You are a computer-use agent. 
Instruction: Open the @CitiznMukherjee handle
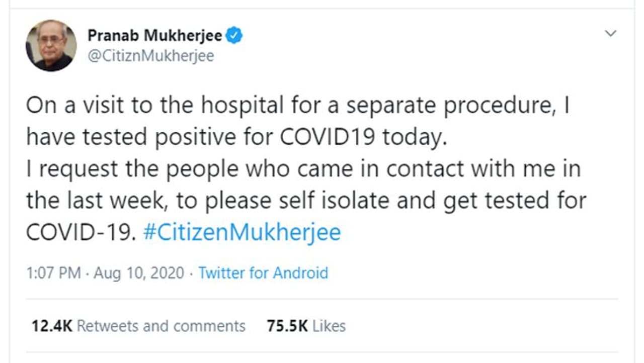click(x=150, y=56)
